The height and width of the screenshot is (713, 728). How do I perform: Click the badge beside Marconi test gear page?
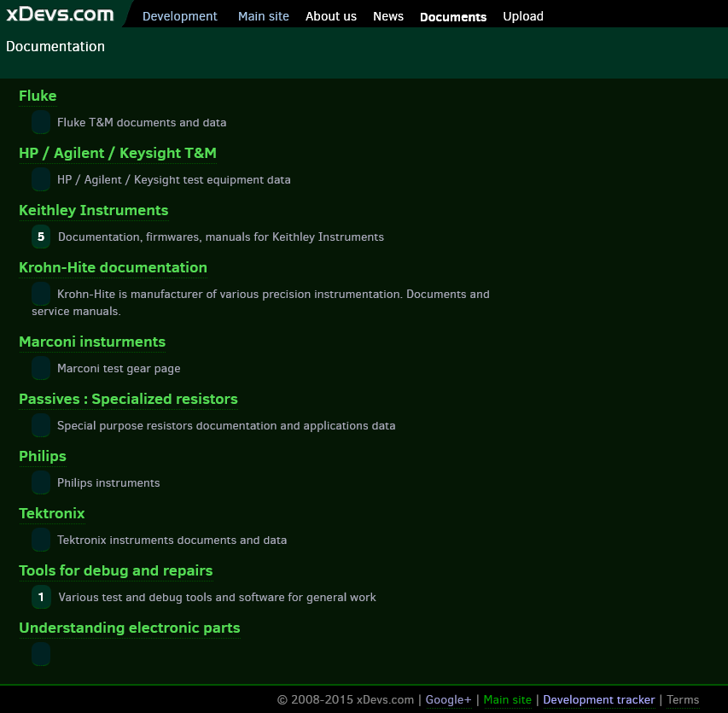(41, 368)
